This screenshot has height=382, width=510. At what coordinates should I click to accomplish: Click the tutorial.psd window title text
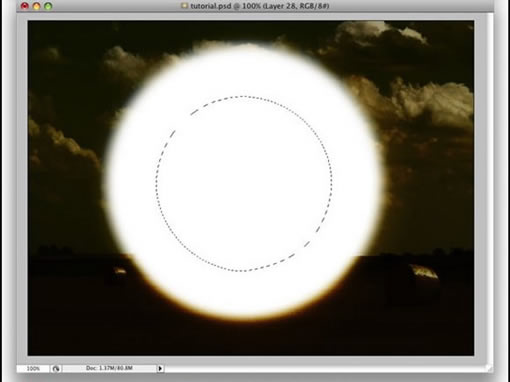(x=260, y=6)
